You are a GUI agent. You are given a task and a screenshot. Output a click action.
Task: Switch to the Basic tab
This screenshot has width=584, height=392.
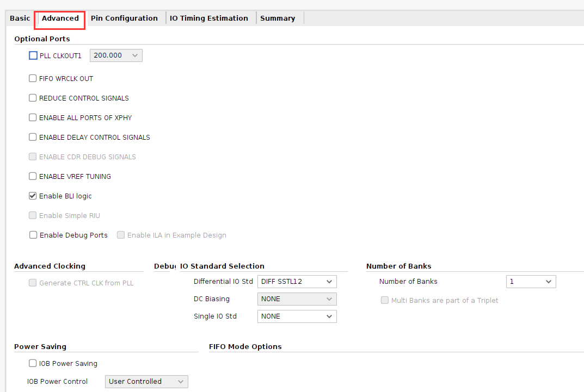(20, 18)
